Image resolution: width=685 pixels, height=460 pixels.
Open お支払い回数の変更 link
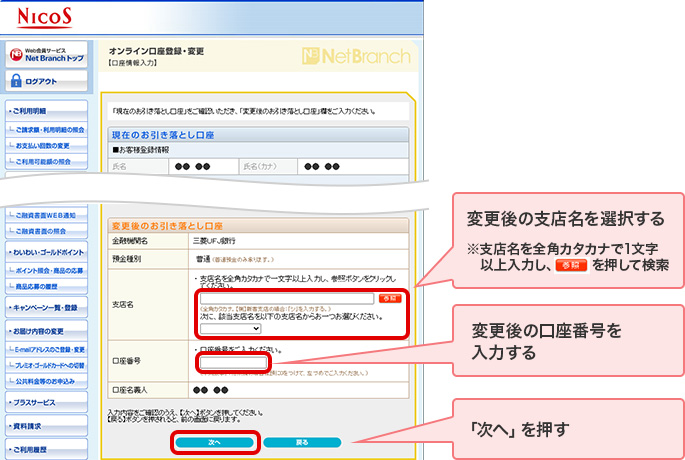pos(46,145)
